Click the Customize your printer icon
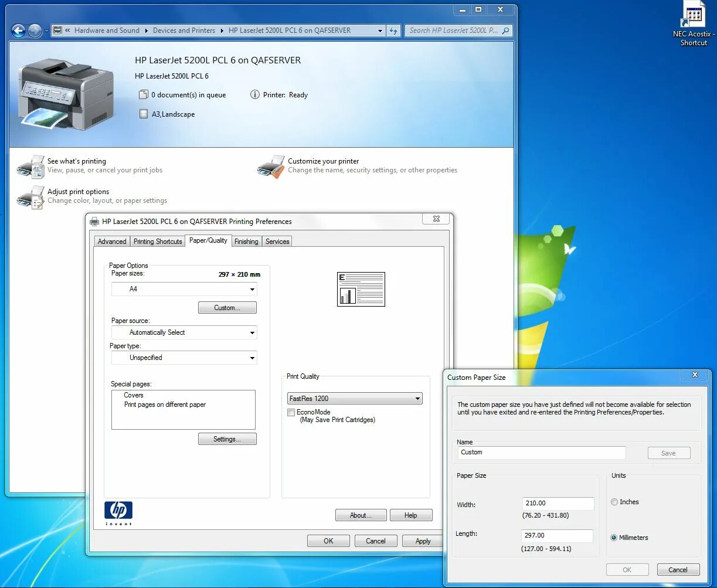Viewport: 717px width, 588px height. [x=270, y=166]
